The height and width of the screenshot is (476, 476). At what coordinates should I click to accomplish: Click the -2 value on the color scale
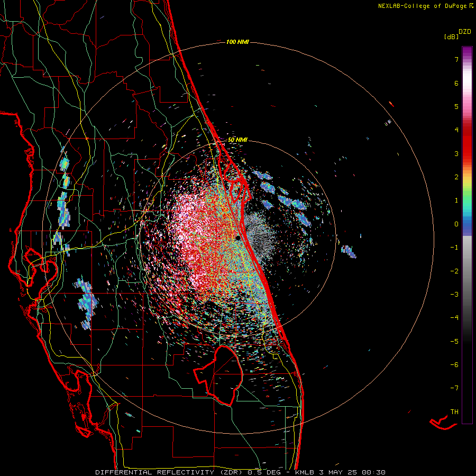(454, 271)
